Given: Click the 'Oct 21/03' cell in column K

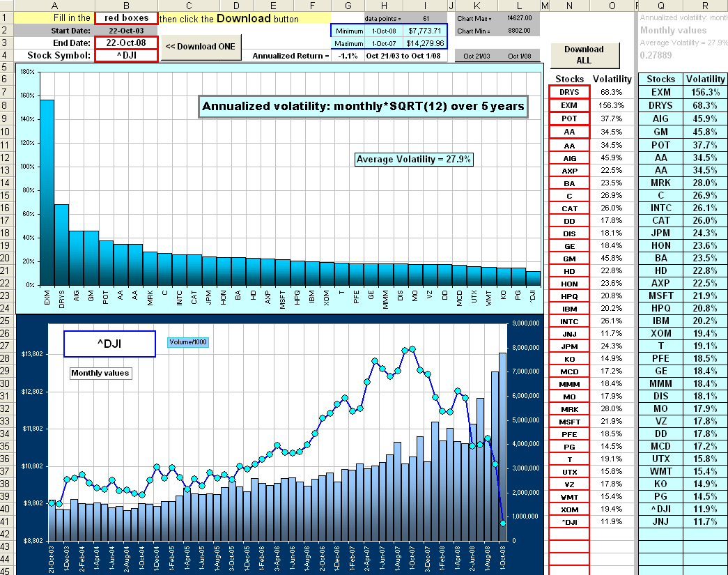Looking at the screenshot, I should [477, 56].
